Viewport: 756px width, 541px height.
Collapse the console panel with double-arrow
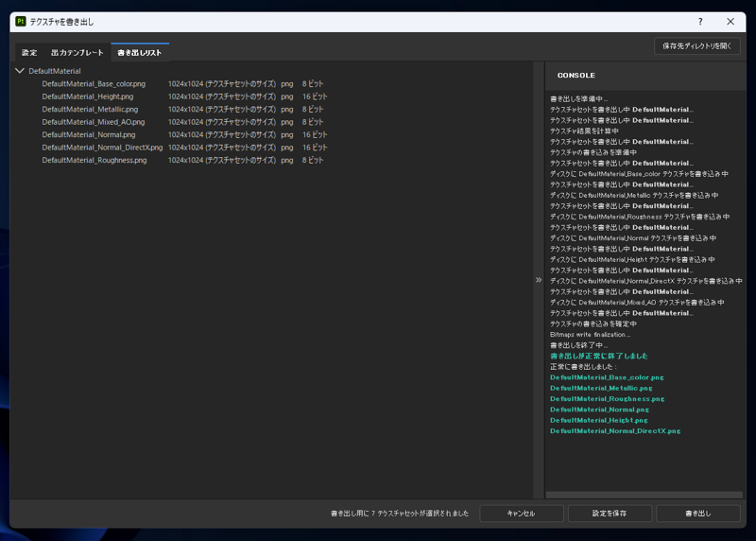point(539,280)
